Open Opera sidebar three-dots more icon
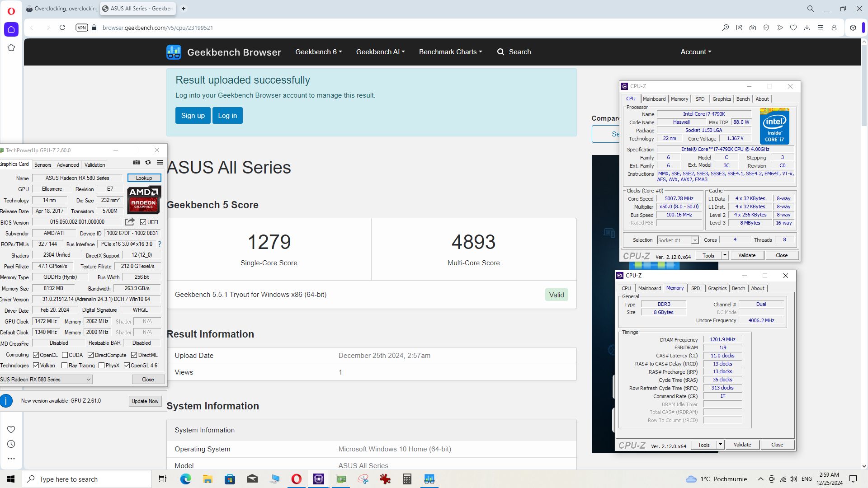Image resolution: width=868 pixels, height=488 pixels. point(11,459)
